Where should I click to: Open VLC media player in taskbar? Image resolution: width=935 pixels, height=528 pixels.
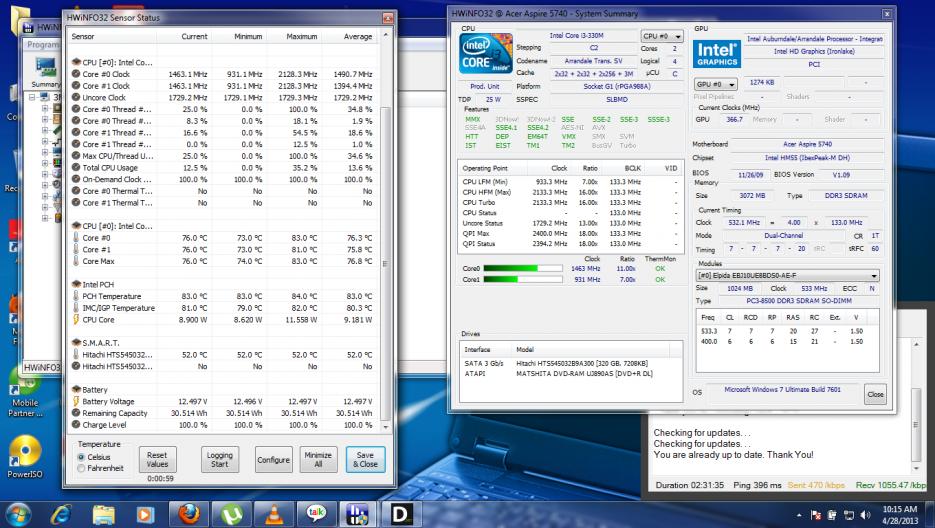click(274, 512)
